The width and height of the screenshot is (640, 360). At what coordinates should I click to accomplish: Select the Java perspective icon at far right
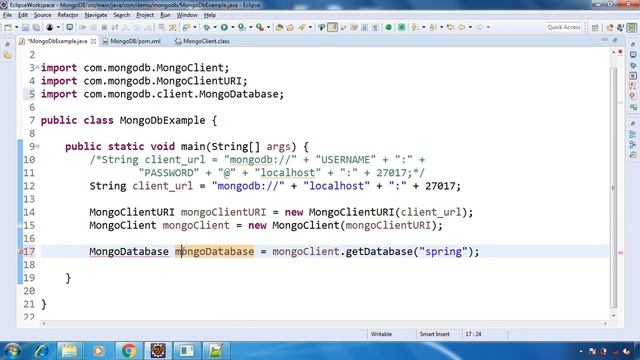pos(632,27)
